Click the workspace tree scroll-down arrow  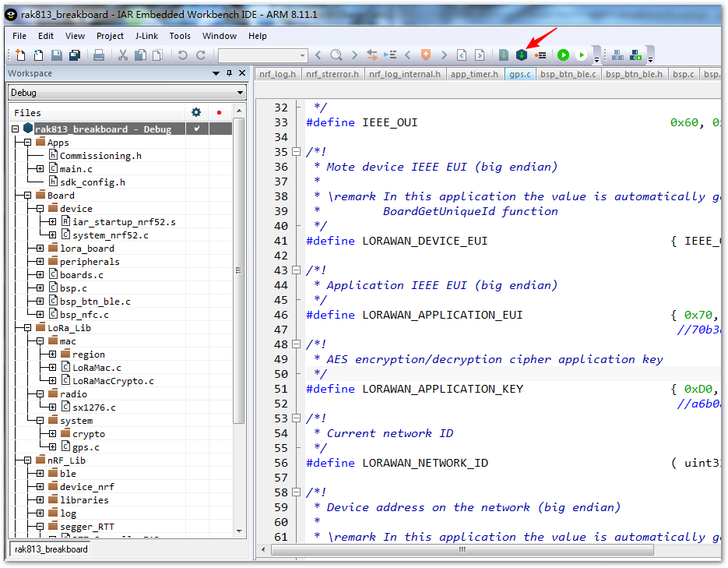point(239,531)
